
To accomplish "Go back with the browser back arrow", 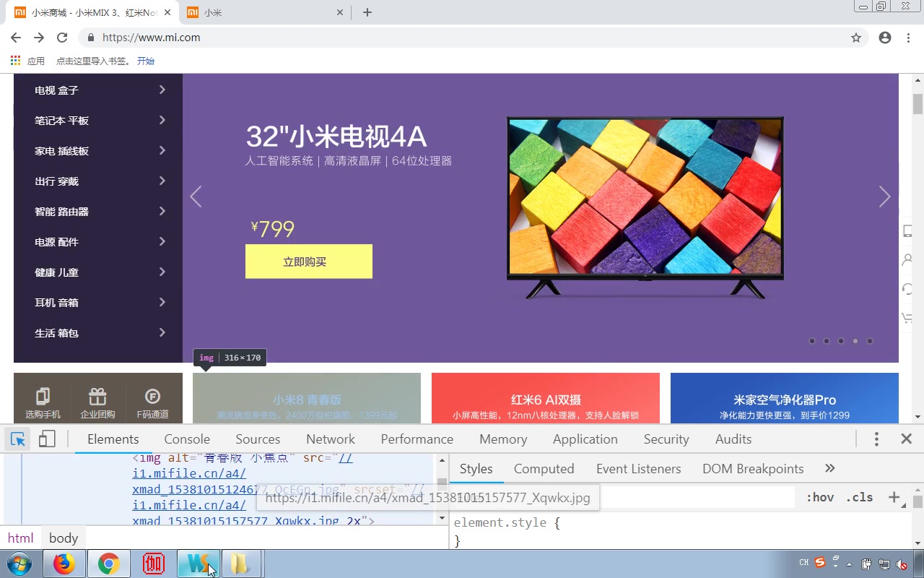I will (16, 38).
